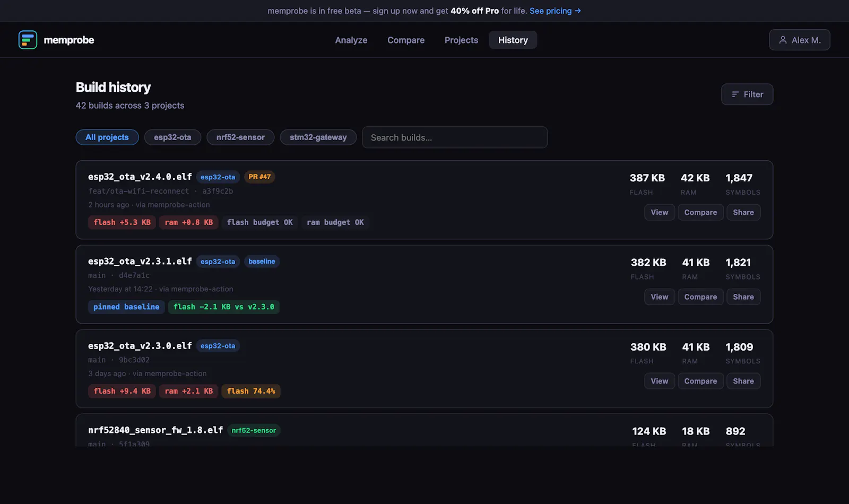
Task: Click the 1,809 symbols value
Action: click(x=739, y=346)
